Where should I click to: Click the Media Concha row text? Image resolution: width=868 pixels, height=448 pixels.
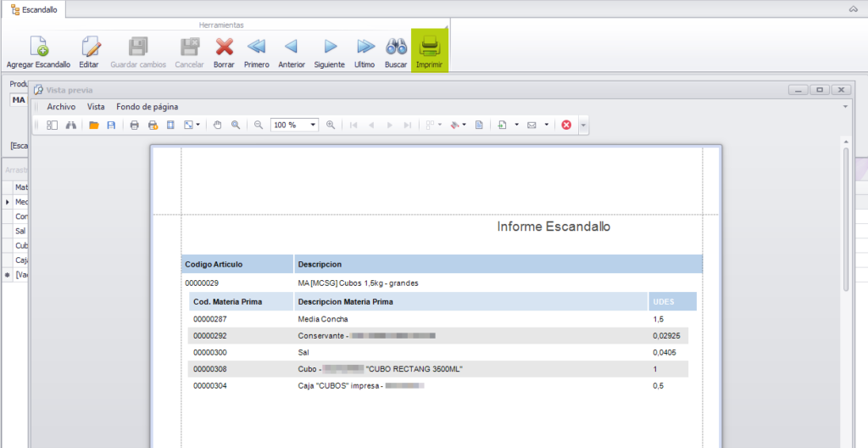click(x=323, y=319)
